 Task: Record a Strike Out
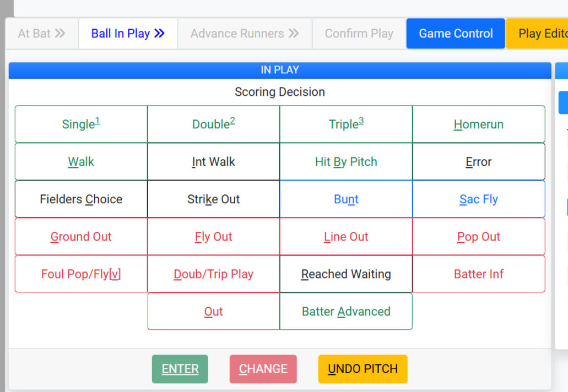(214, 199)
